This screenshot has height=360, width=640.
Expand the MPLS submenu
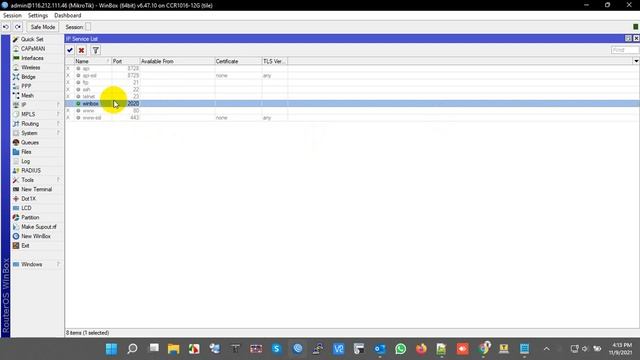click(58, 114)
